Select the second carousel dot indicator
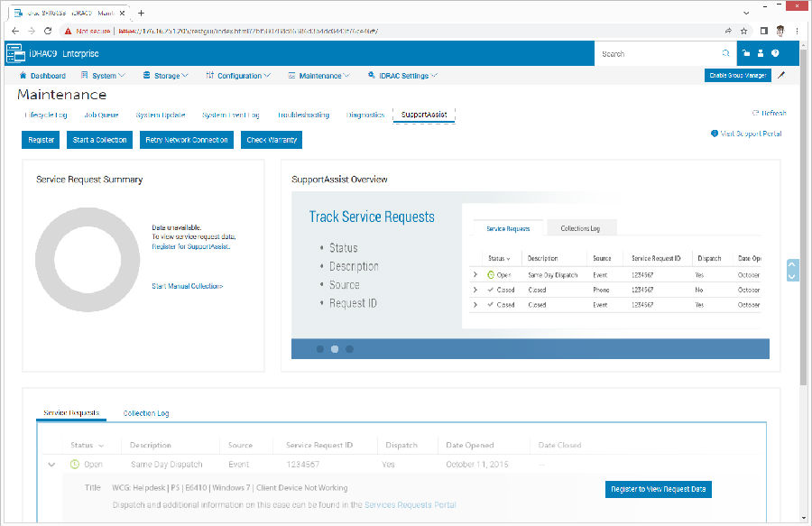This screenshot has width=812, height=526. pyautogui.click(x=335, y=348)
